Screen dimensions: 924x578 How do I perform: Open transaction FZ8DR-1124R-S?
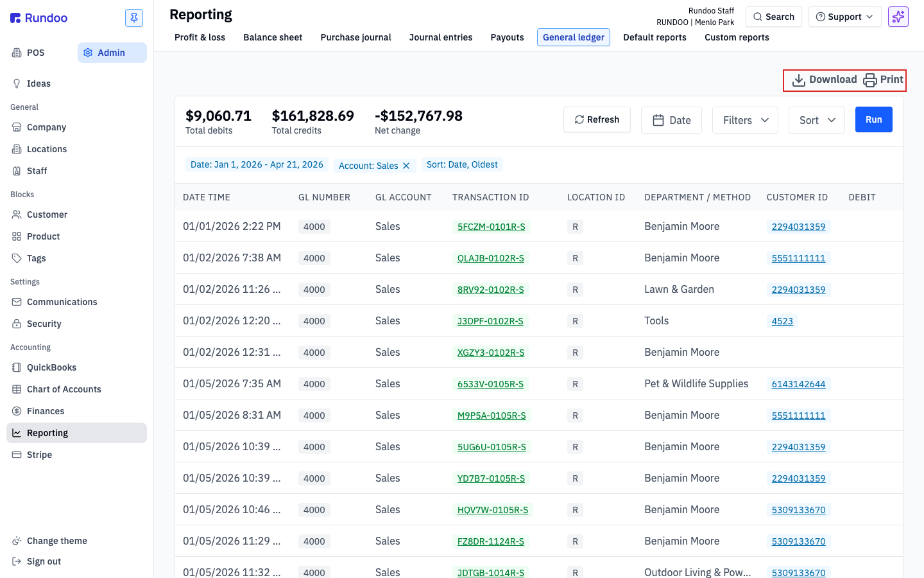(x=491, y=541)
